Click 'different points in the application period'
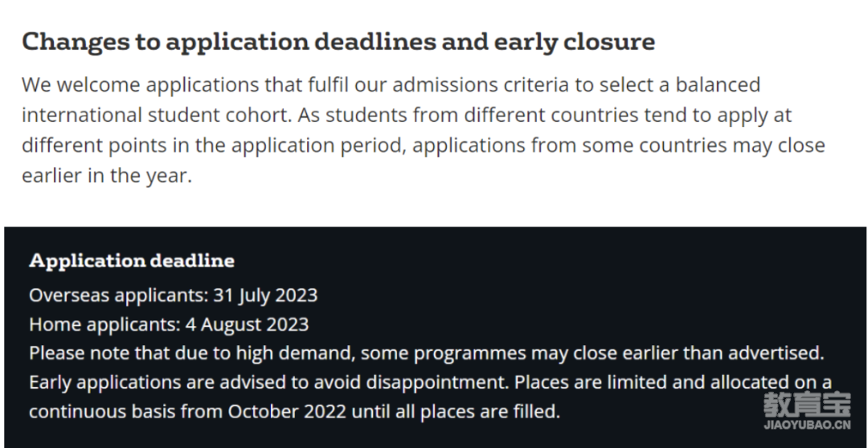The height and width of the screenshot is (448, 868). (215, 145)
